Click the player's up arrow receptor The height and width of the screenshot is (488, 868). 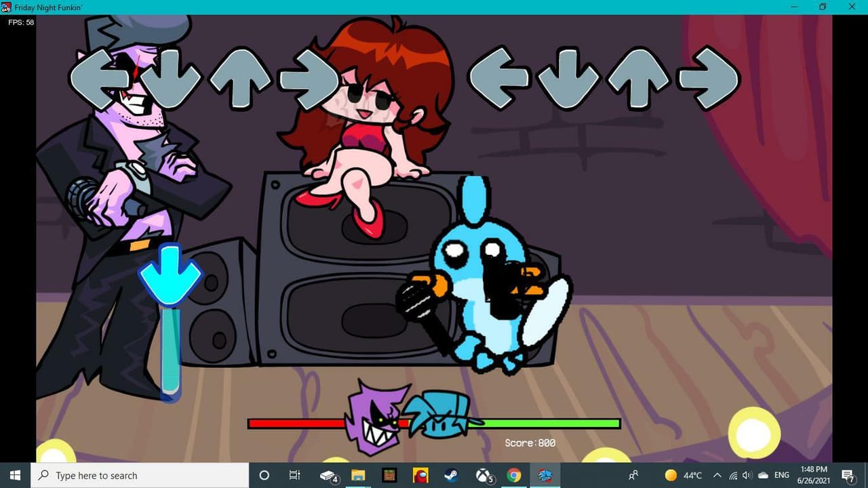pyautogui.click(x=637, y=77)
